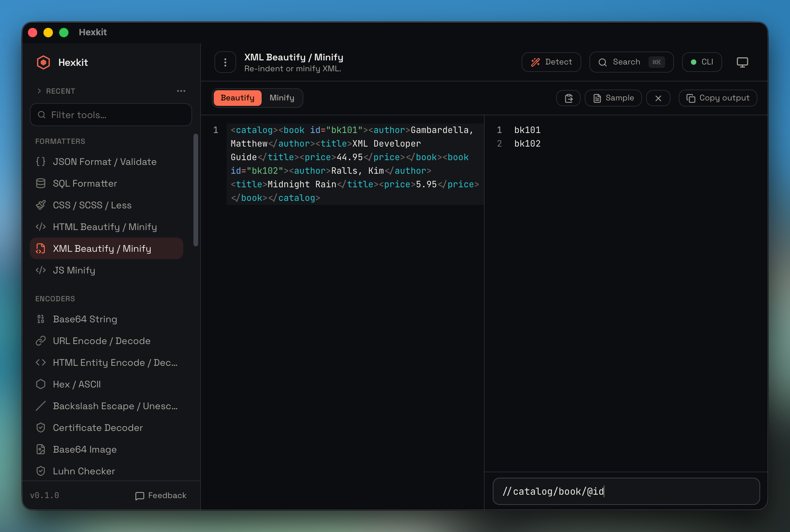The image size is (790, 532).
Task: Select XML Beautify / Minify in sidebar
Action: click(x=107, y=249)
